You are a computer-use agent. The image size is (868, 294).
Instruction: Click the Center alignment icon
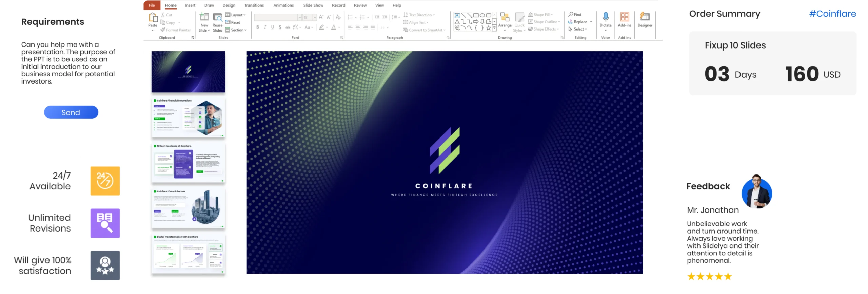358,27
